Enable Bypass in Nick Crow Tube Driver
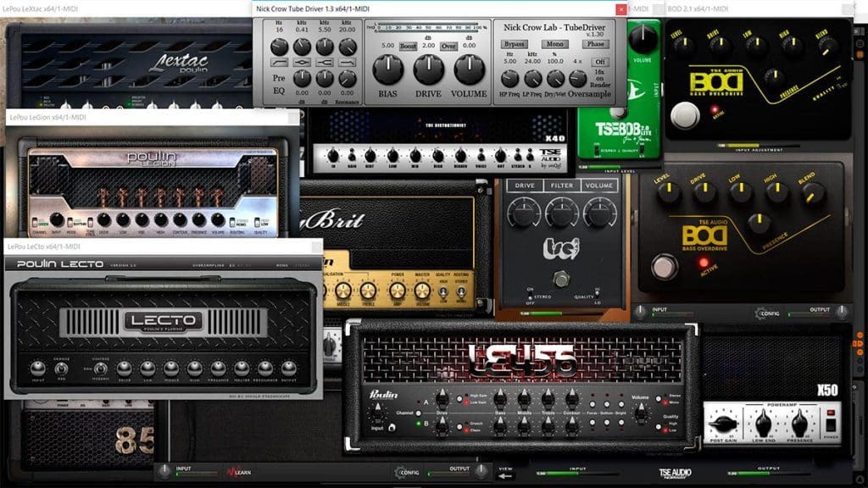868x488 pixels. (515, 44)
